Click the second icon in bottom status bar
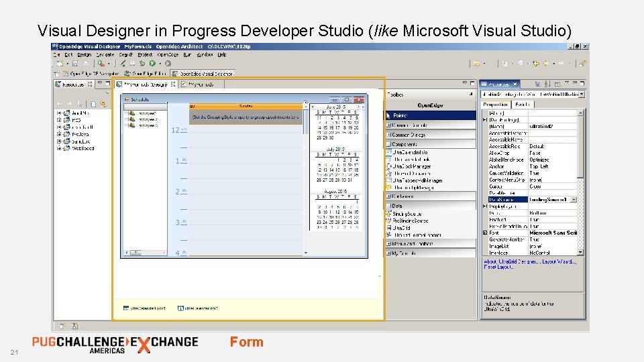Image resolution: width=644 pixels, height=362 pixels. click(x=74, y=326)
